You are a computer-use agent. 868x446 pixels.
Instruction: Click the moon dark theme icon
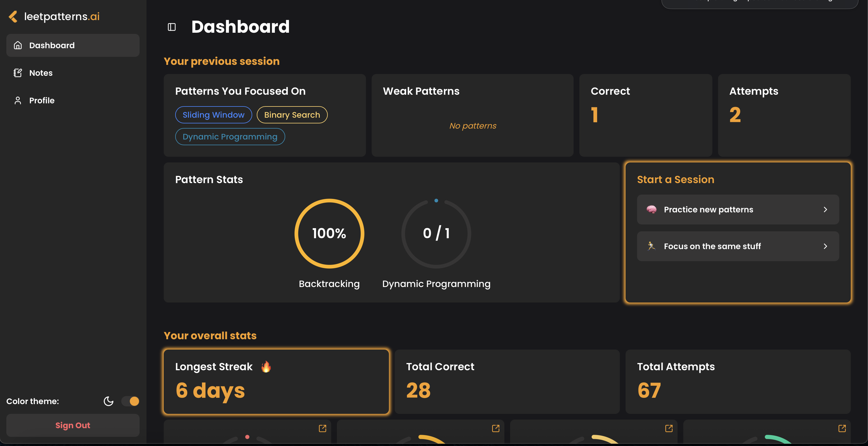[109, 401]
